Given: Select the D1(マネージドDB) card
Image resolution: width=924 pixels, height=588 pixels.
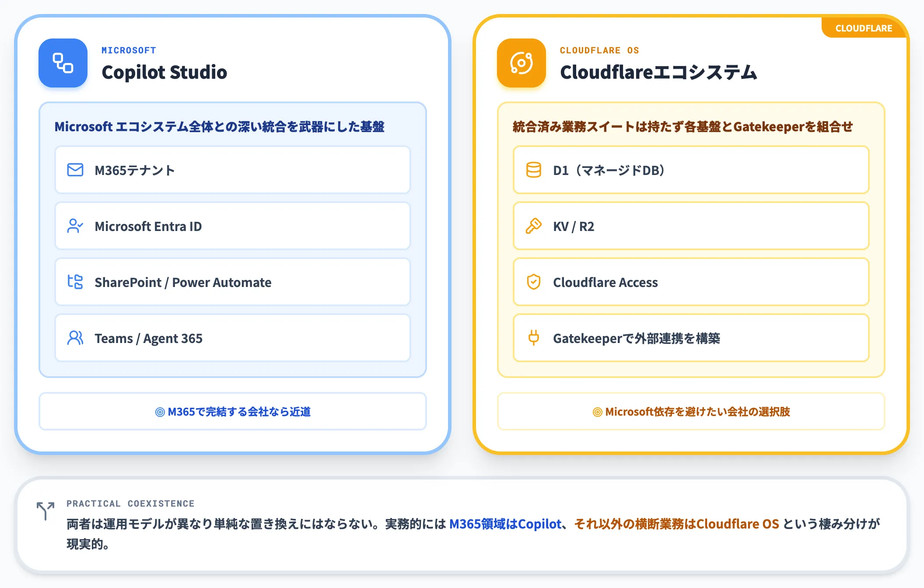Looking at the screenshot, I should 691,170.
